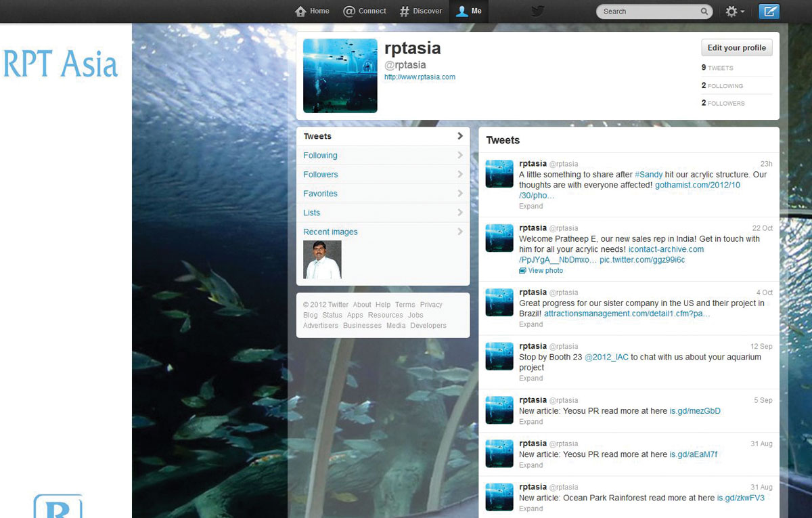Click chevron next to Lists
Viewport: 812px width, 518px height.
pos(460,212)
